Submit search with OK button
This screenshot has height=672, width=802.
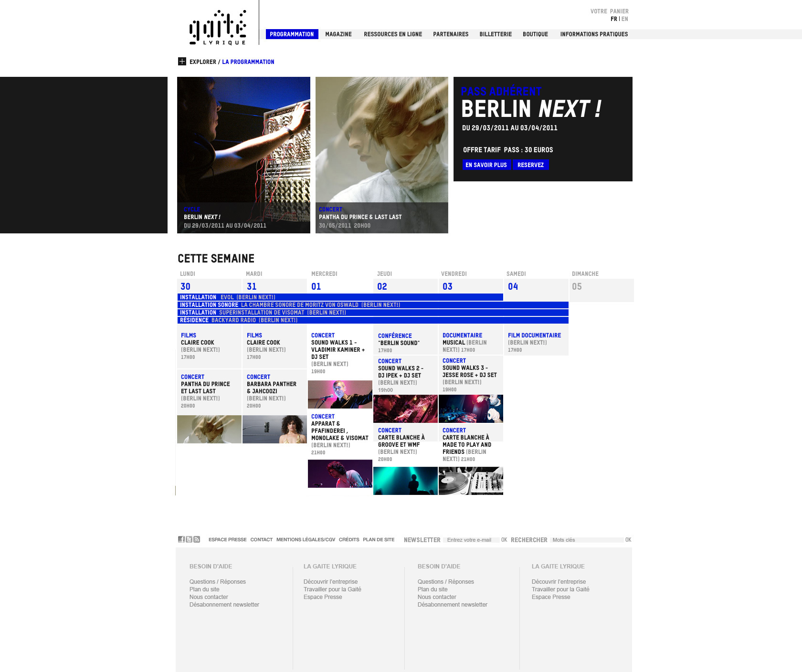point(628,540)
